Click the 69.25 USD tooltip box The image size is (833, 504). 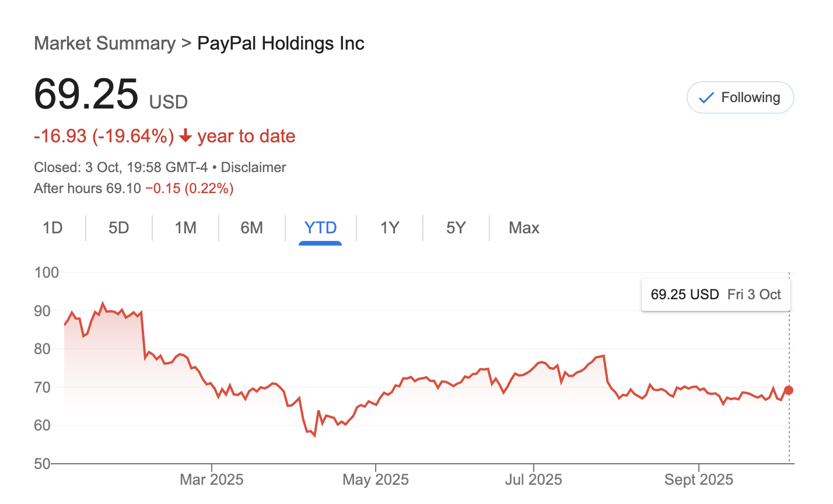click(715, 295)
